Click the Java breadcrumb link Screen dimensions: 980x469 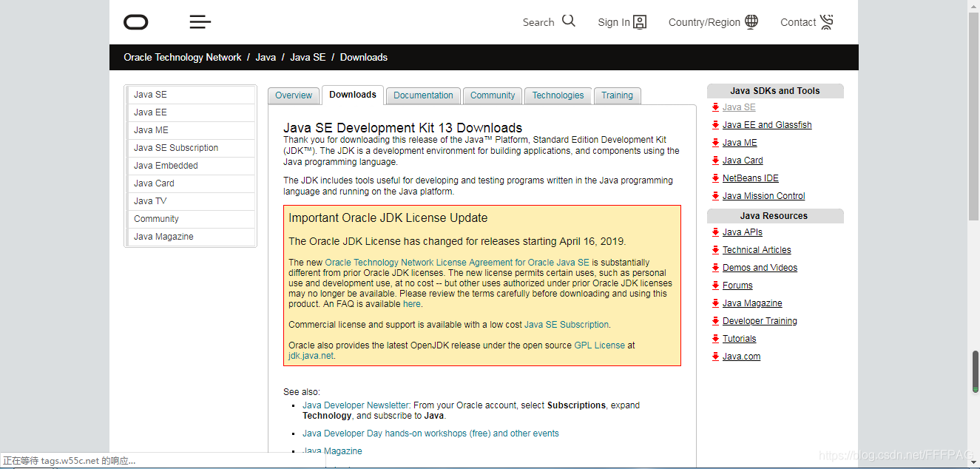(266, 57)
